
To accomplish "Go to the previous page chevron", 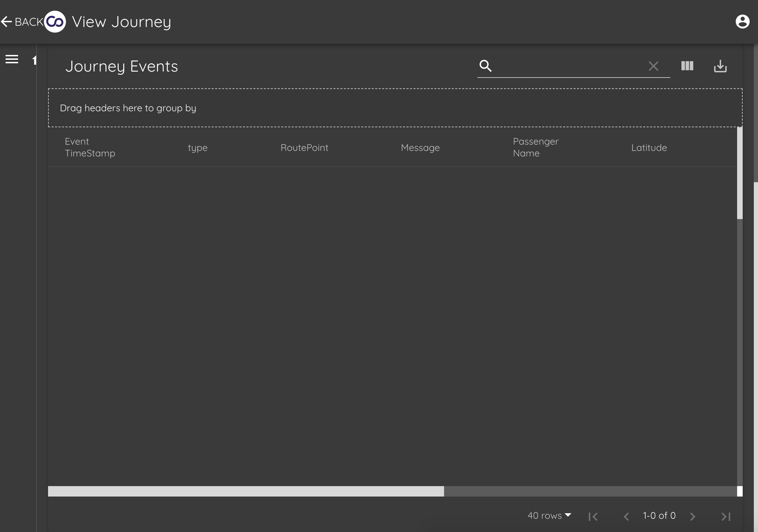I will point(626,516).
